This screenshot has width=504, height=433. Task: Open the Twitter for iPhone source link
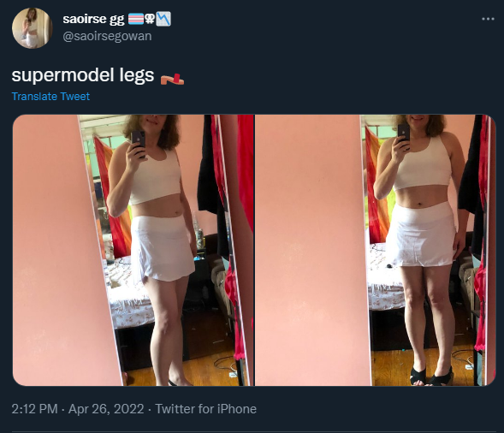(205, 409)
